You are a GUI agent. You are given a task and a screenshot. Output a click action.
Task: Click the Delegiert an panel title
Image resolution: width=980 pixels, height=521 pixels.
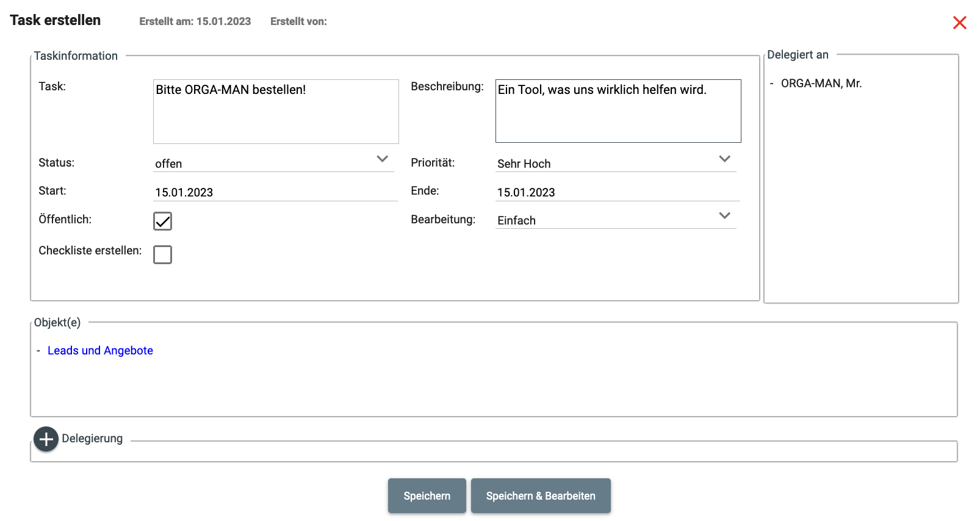(x=798, y=55)
